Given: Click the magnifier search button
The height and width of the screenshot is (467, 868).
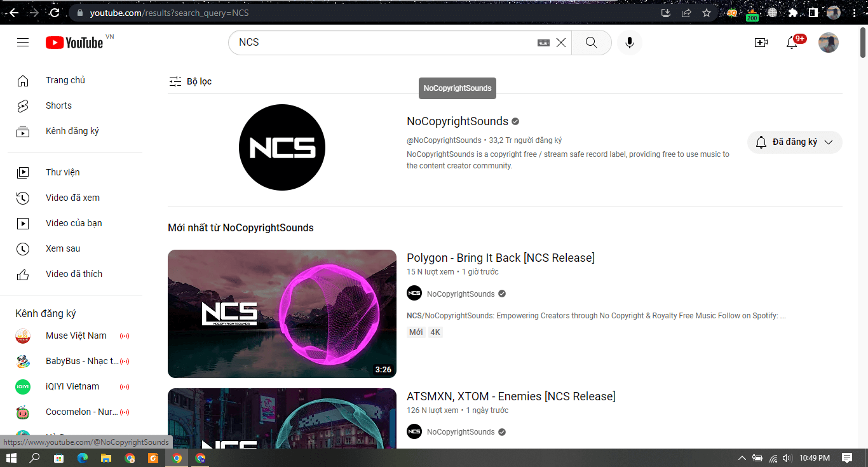Looking at the screenshot, I should coord(591,43).
